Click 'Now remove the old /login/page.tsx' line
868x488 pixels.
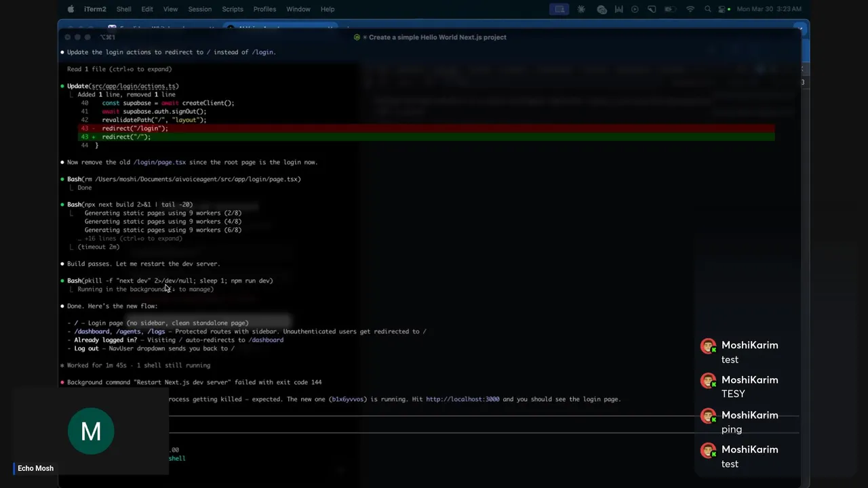193,162
